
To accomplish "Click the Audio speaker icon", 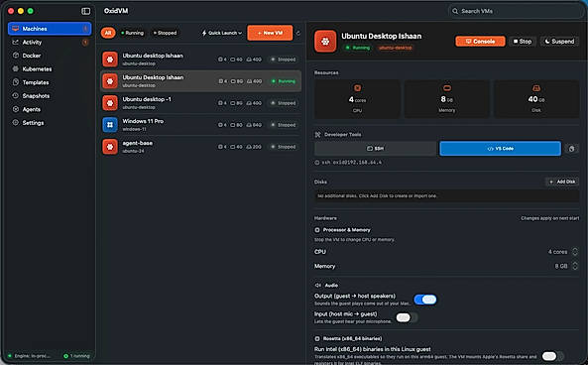I will tap(318, 285).
